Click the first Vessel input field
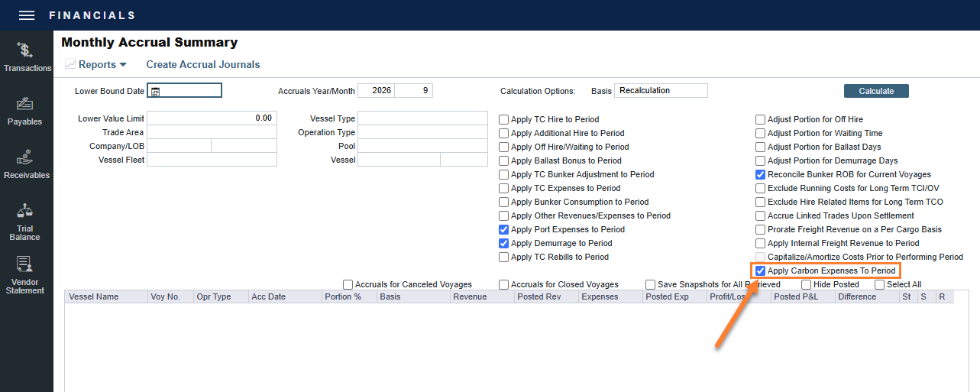Image resolution: width=980 pixels, height=392 pixels. (399, 160)
